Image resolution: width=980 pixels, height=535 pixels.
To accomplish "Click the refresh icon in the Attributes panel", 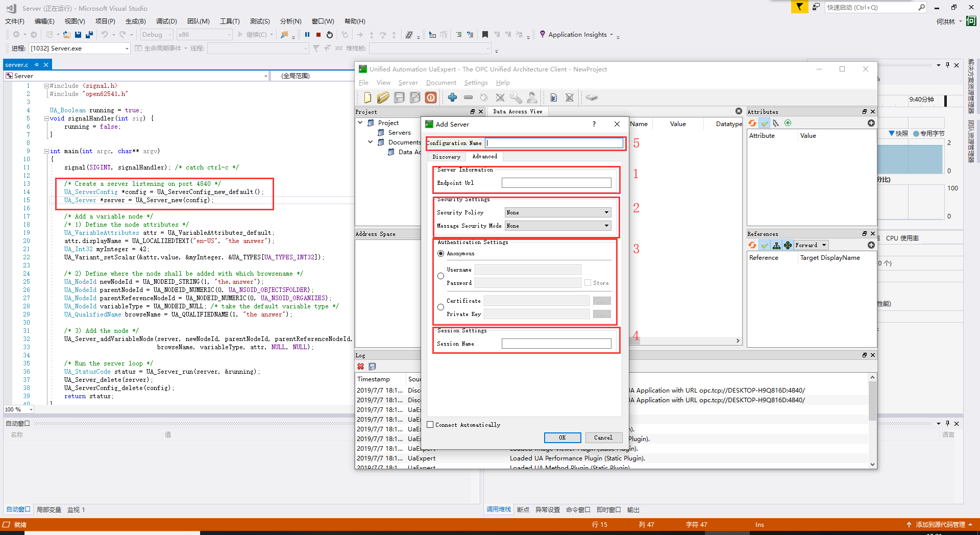I will pyautogui.click(x=752, y=123).
